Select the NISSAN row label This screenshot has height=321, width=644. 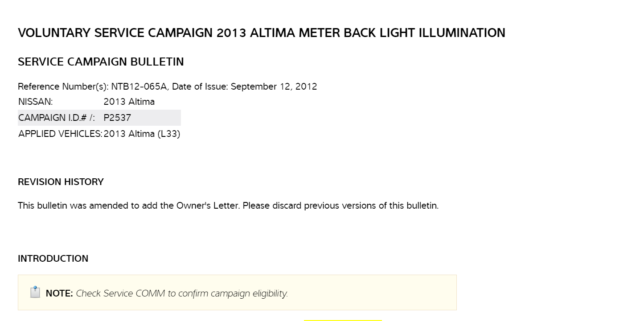tap(36, 102)
